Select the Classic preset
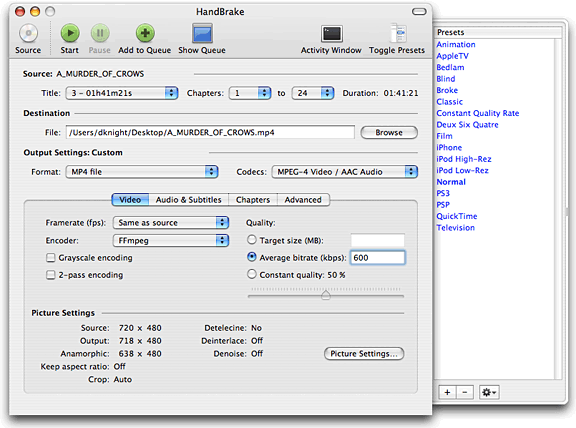The height and width of the screenshot is (428, 576). pyautogui.click(x=450, y=102)
